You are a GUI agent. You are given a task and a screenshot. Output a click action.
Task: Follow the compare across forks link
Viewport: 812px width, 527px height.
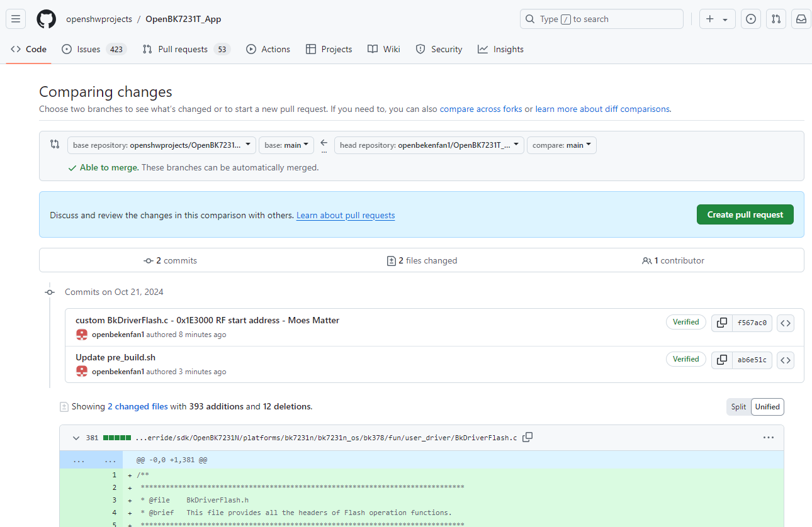[481, 109]
